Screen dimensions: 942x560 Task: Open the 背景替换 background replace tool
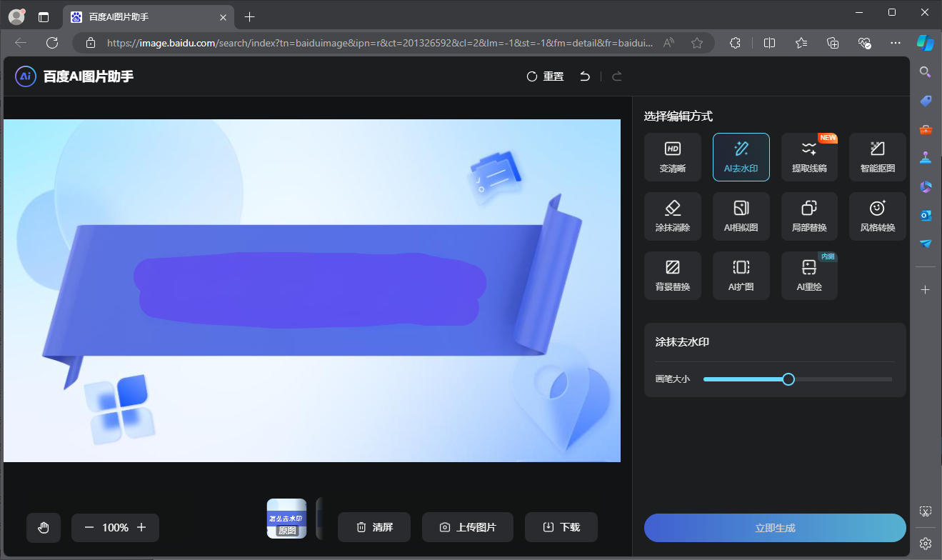tap(672, 276)
